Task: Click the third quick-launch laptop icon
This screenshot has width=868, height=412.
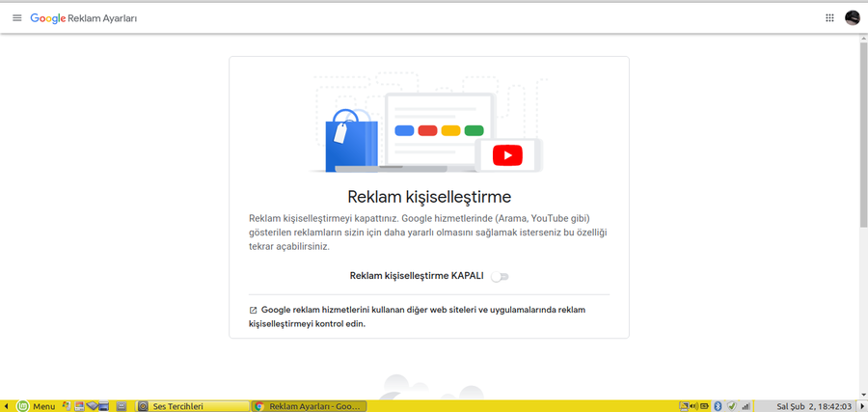Action: [x=92, y=405]
